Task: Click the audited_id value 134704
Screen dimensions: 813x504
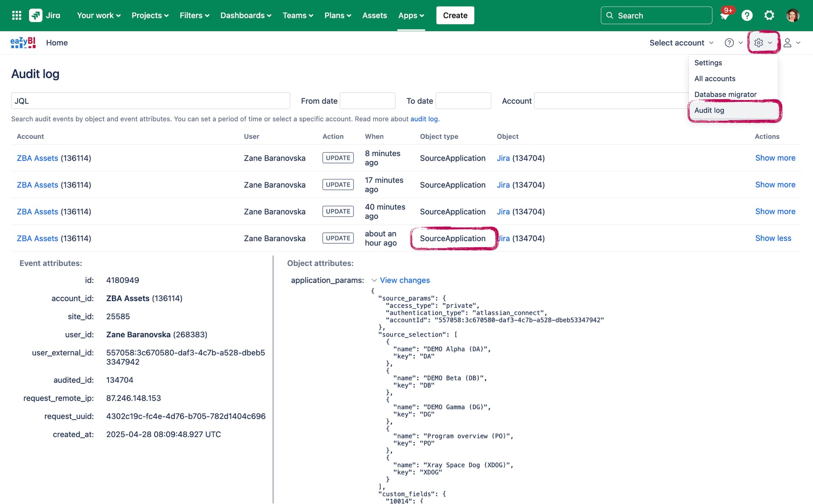Action: tap(119, 380)
